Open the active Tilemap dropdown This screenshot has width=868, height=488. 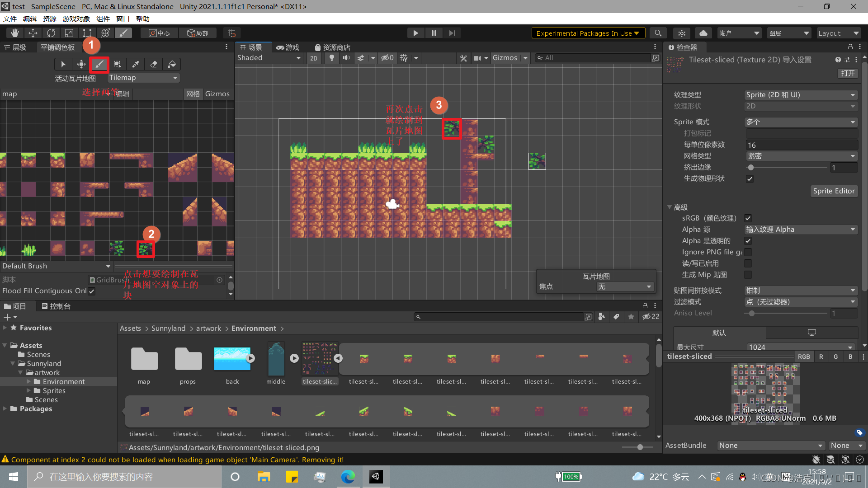(x=143, y=78)
